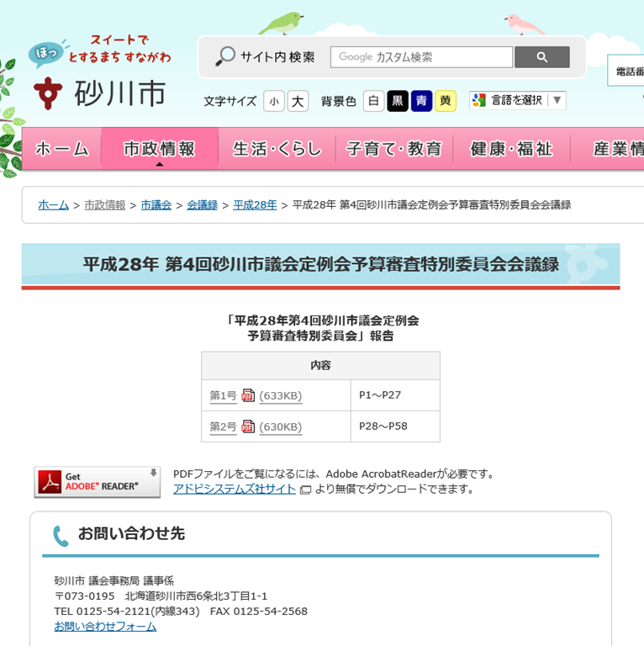
Task: Click the Google icon in language selector
Action: point(479,101)
